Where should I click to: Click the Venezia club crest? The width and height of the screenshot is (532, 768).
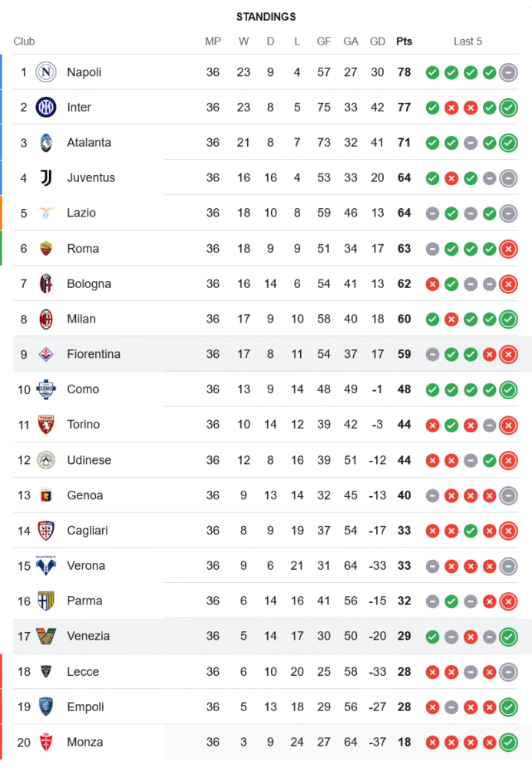click(47, 636)
